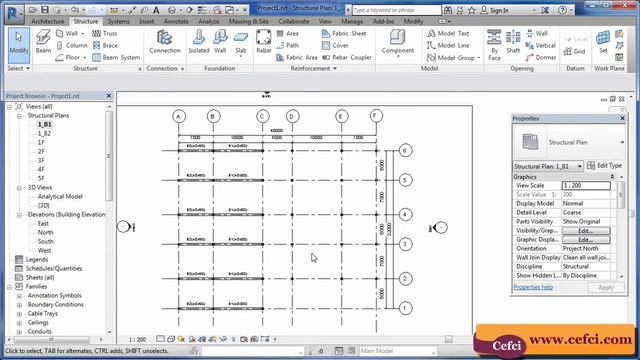Pick the structural Wall tool
640x360 pixels.
[70, 33]
